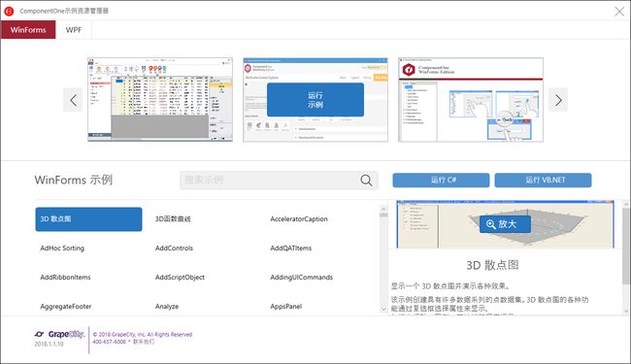Select the 3D函数曲线 sample
631x364 pixels.
coord(173,218)
